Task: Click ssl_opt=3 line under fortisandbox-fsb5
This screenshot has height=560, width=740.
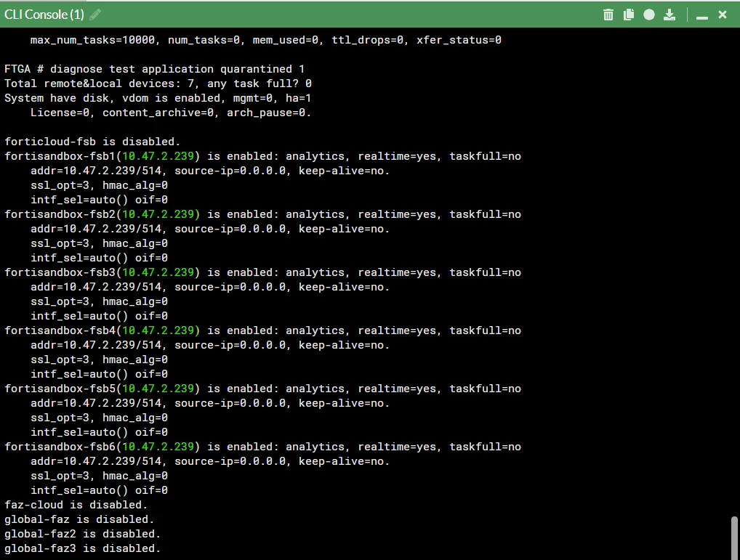Action: point(99,418)
